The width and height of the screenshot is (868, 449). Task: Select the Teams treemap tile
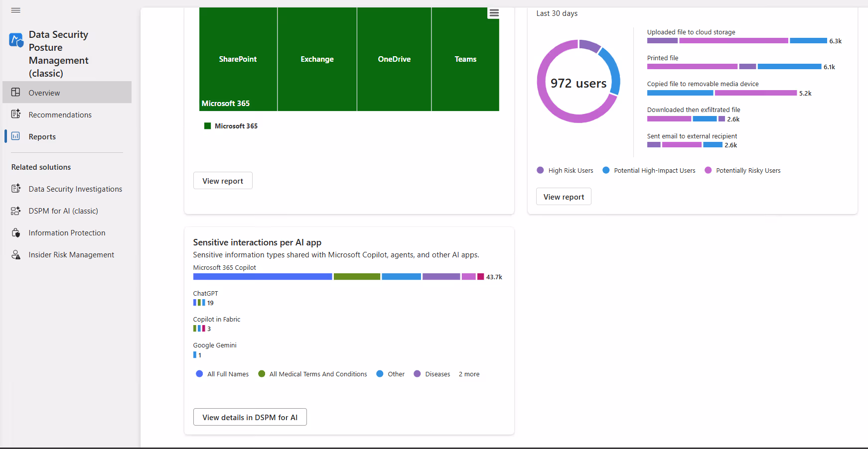pos(465,59)
